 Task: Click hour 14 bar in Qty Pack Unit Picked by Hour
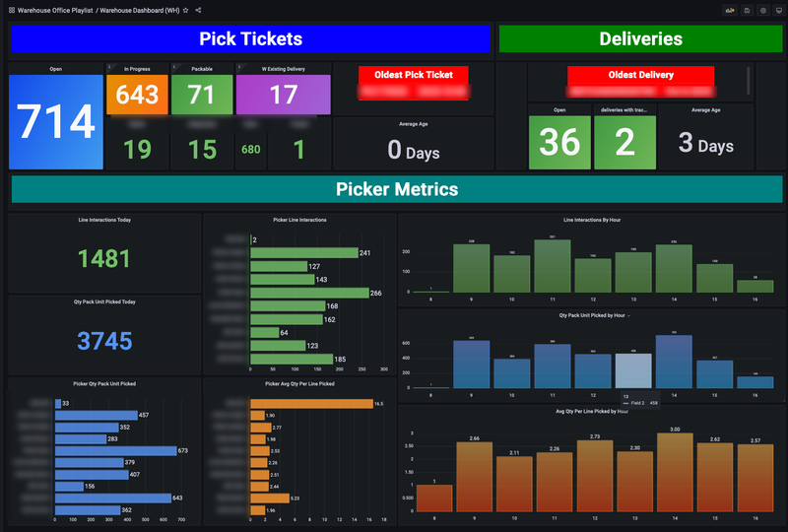click(x=674, y=362)
